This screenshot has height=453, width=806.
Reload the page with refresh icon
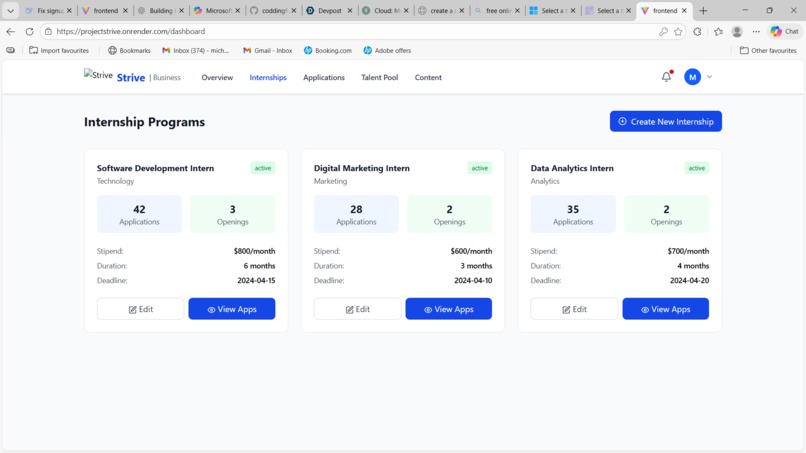tap(29, 31)
